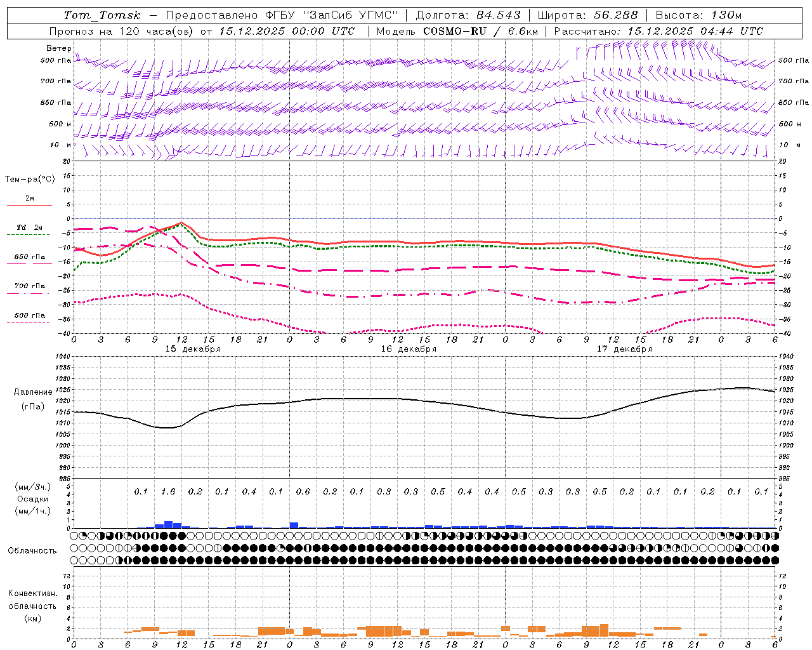The width and height of the screenshot is (812, 650).
Task: Click the Осадки precipitation label
Action: tap(33, 499)
